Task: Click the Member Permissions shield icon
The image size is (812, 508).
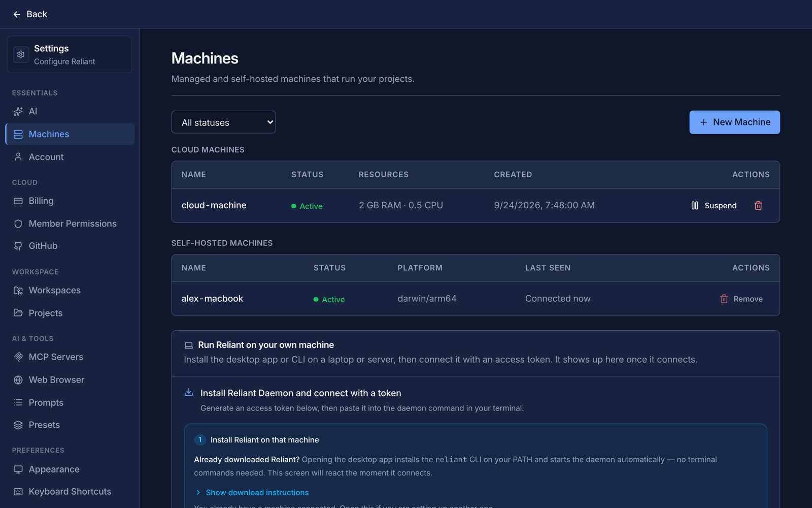Action: tap(18, 224)
